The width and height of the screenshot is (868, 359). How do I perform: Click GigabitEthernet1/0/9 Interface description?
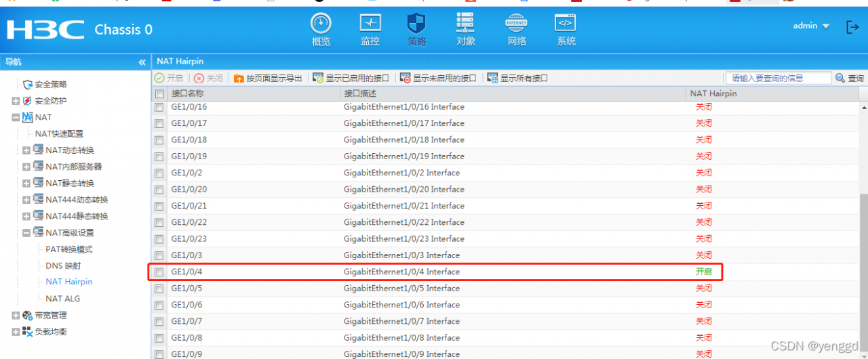[x=401, y=354]
